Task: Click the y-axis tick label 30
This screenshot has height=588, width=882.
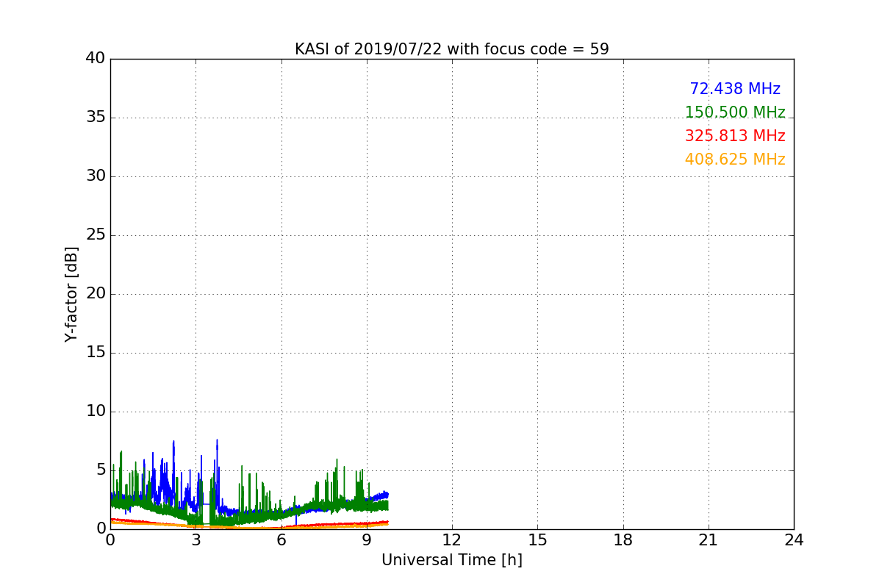Action: tap(96, 176)
